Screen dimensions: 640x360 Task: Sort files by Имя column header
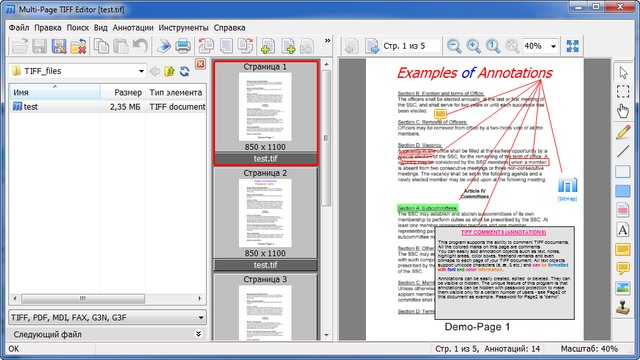[x=55, y=92]
